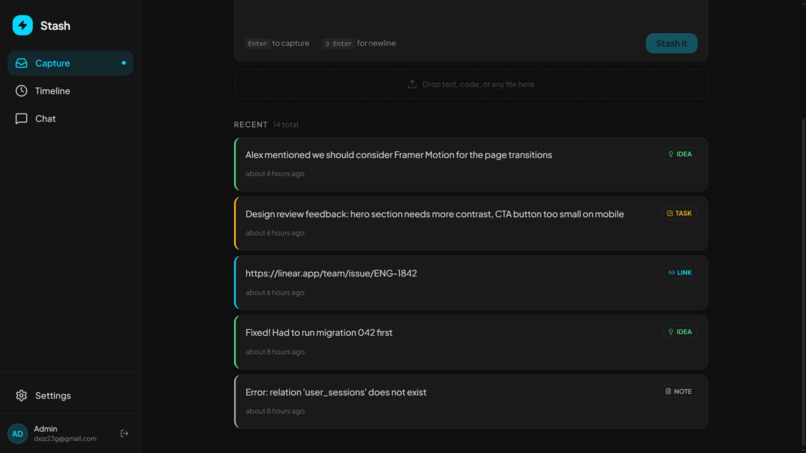
Task: Click the Enter key hint 'to capture'
Action: pyautogui.click(x=278, y=43)
